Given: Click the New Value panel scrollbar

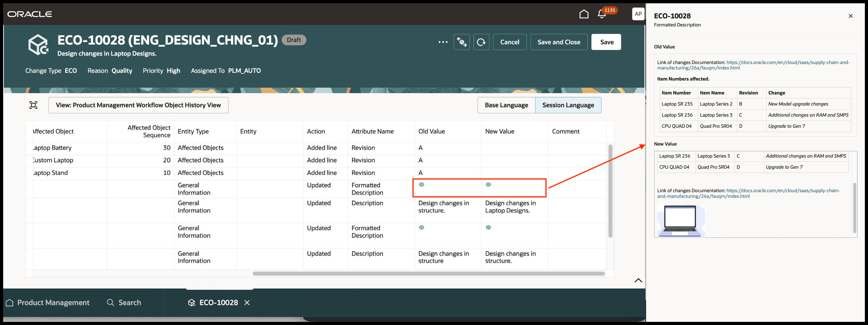Looking at the screenshot, I should point(854,208).
